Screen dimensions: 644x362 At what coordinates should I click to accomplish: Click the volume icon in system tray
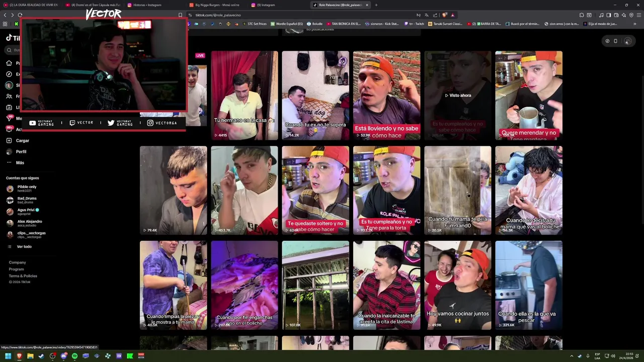coord(613,356)
